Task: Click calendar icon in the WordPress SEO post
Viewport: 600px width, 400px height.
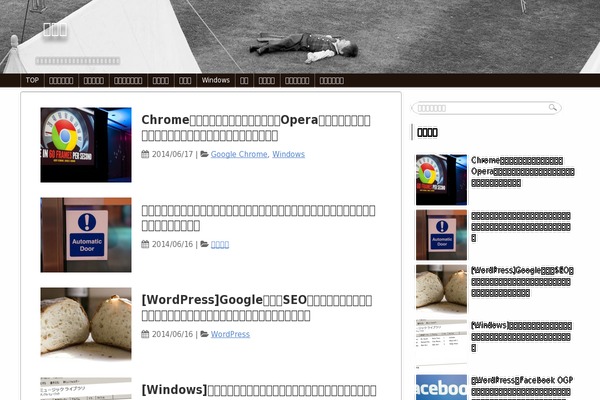Action: click(x=145, y=334)
